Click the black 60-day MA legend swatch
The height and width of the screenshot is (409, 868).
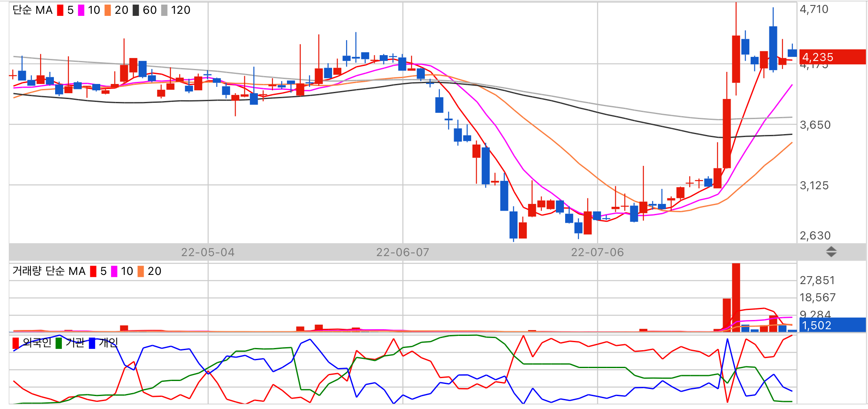pyautogui.click(x=136, y=10)
